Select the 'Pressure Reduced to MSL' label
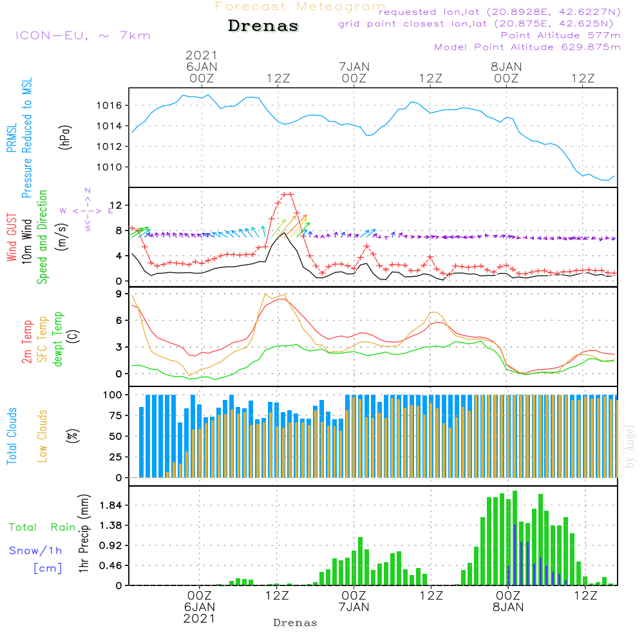 click(x=26, y=138)
